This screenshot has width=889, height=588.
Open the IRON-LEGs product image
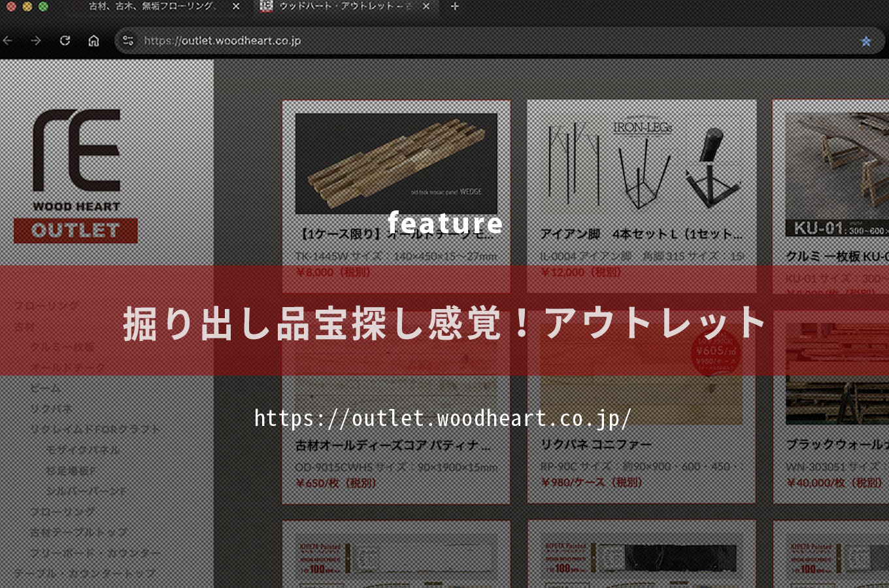[642, 163]
